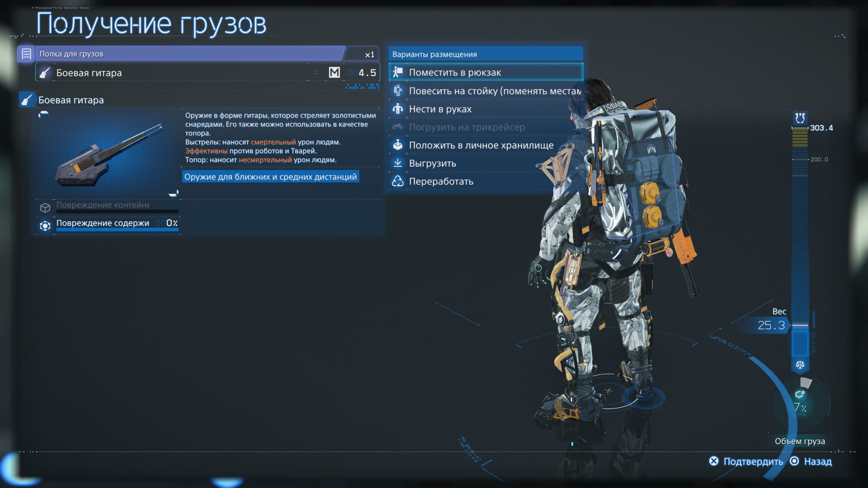This screenshot has width=868, height=488.
Task: Select greyed 'Погрузить на трикрейсер' option
Action: pyautogui.click(x=486, y=127)
